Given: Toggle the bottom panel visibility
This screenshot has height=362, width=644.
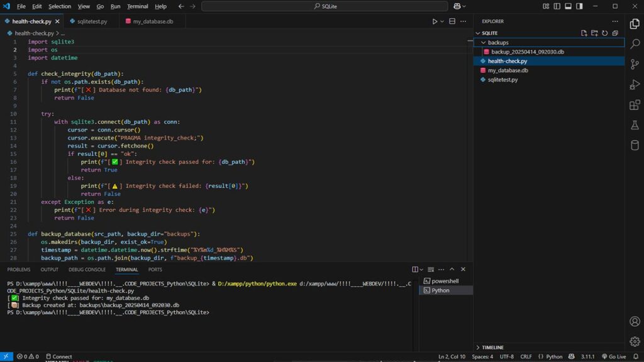Looking at the screenshot, I should tap(568, 6).
